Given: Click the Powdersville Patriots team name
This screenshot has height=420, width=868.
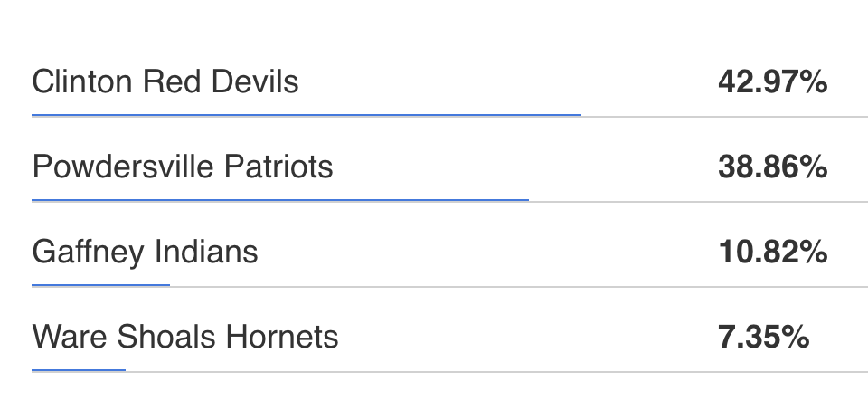Looking at the screenshot, I should coord(182,167).
